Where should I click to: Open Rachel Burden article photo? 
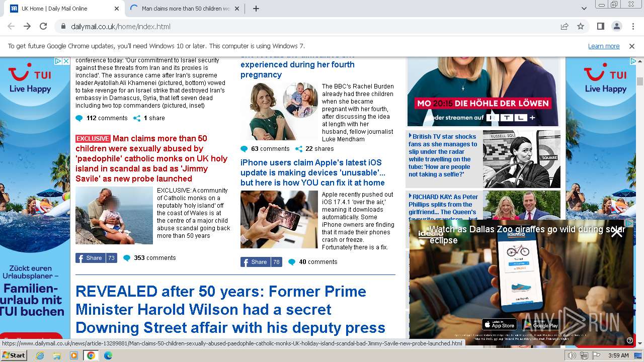(279, 112)
